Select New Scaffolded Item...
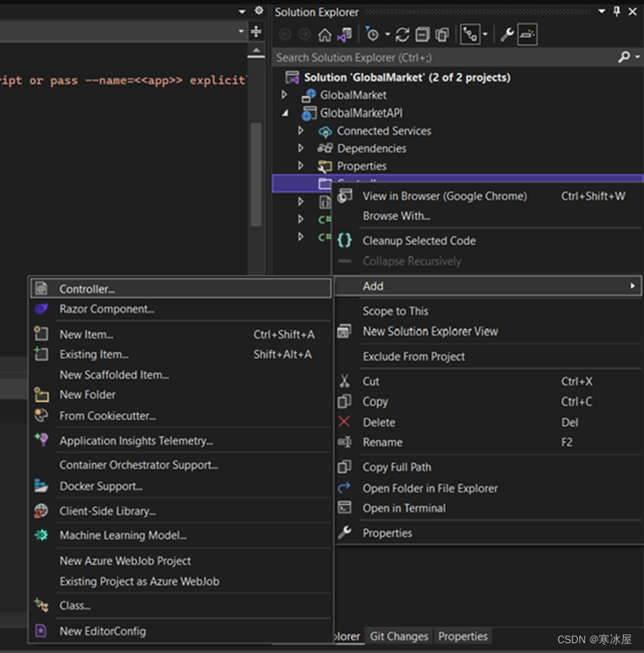This screenshot has height=653, width=644. [181, 375]
